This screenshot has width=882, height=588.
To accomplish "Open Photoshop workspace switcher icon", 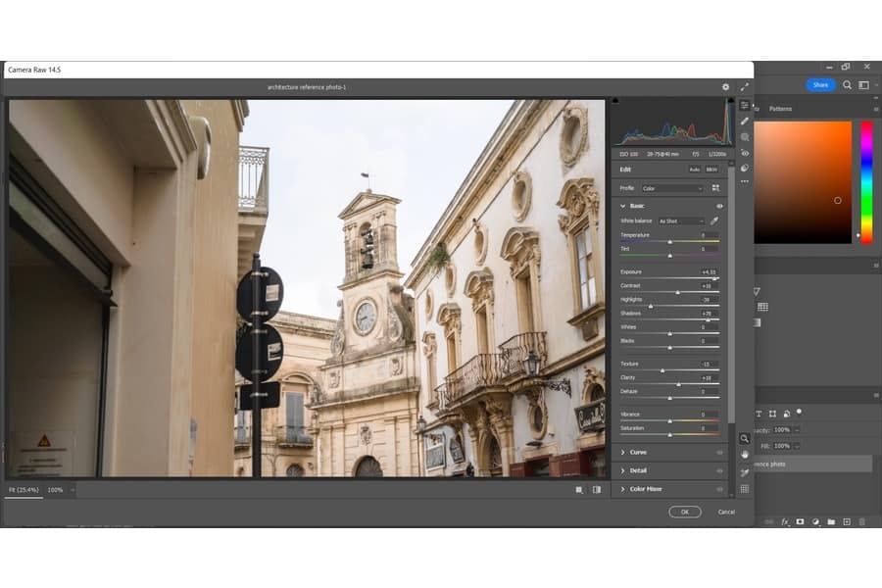I will pos(864,85).
